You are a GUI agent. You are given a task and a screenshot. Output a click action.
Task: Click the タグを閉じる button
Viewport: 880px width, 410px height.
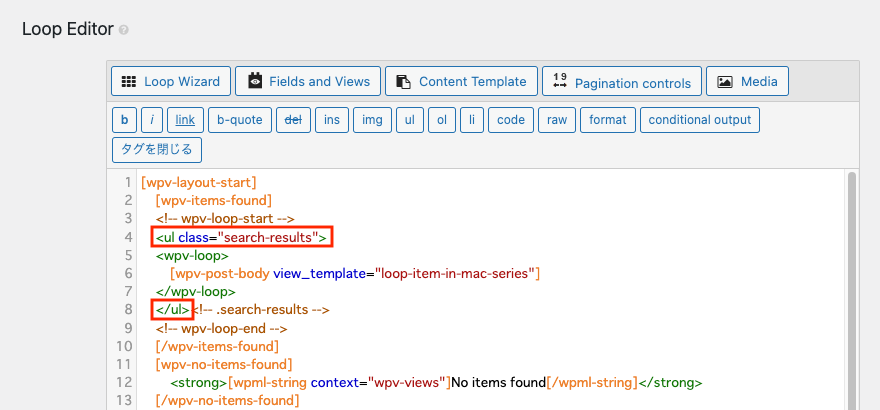(158, 150)
